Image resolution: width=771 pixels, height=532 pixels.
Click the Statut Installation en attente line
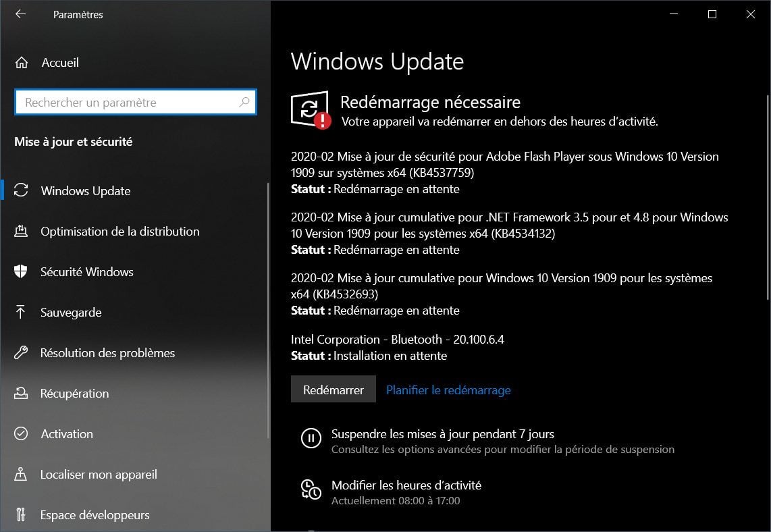(x=369, y=356)
